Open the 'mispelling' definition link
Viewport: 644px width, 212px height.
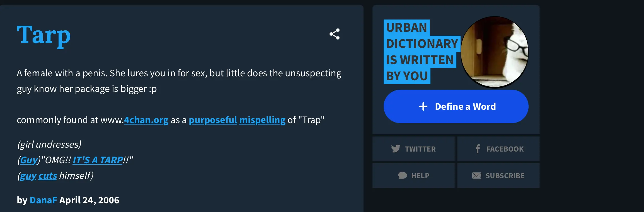(262, 120)
